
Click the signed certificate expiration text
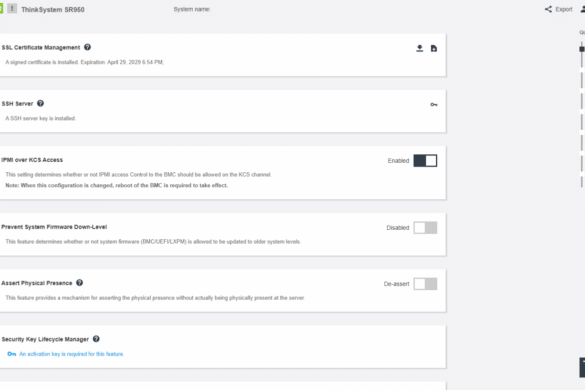click(x=84, y=62)
